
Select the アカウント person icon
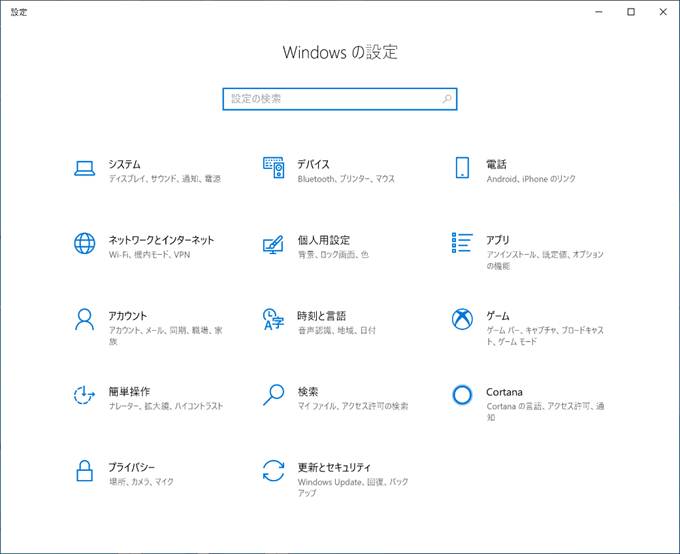[x=84, y=319]
